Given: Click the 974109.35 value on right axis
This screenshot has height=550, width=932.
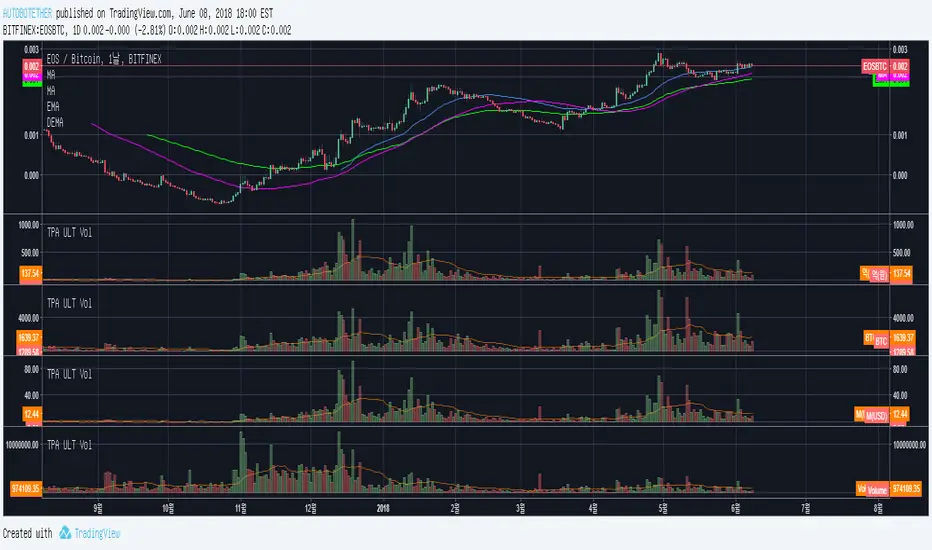Looking at the screenshot, I should [x=906, y=488].
